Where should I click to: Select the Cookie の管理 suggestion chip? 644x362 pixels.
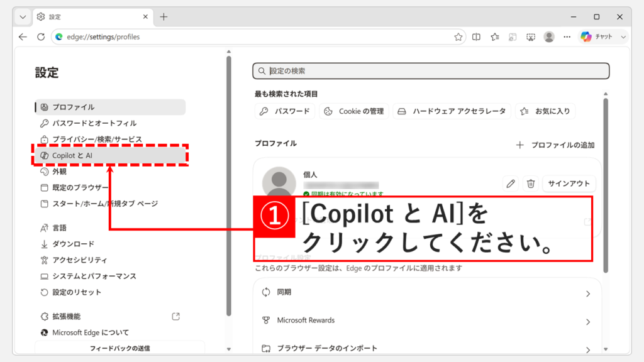[353, 111]
